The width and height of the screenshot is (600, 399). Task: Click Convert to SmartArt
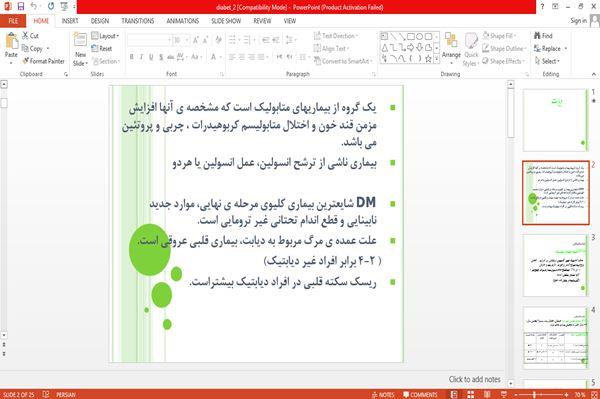coord(342,61)
